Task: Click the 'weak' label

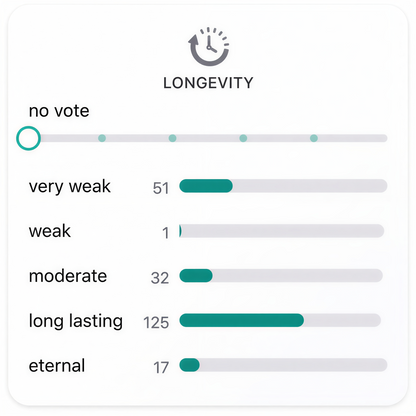Action: point(50,231)
